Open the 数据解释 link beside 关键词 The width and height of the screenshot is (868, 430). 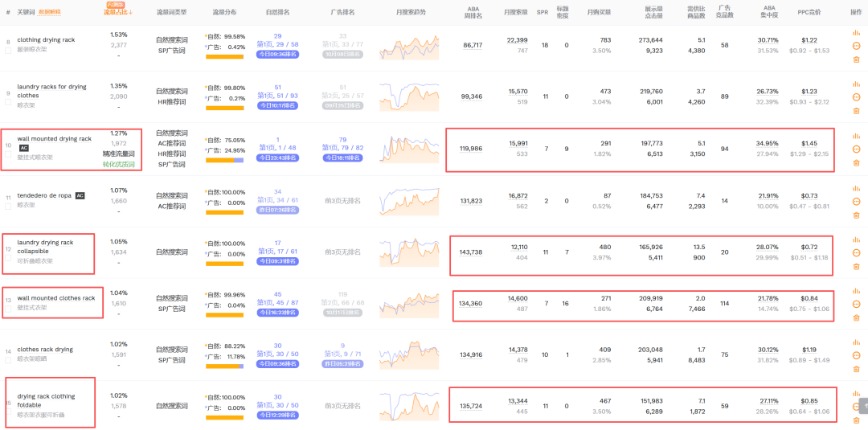(x=49, y=11)
